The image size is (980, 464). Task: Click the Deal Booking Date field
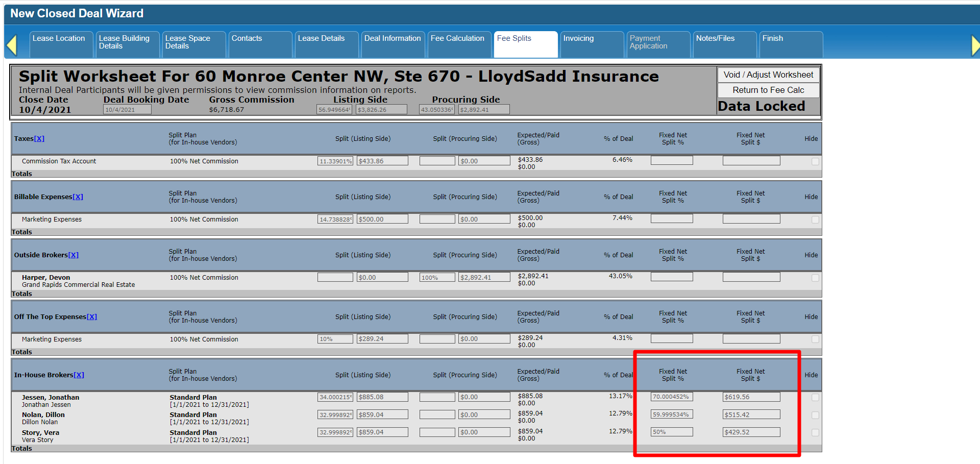tap(127, 110)
